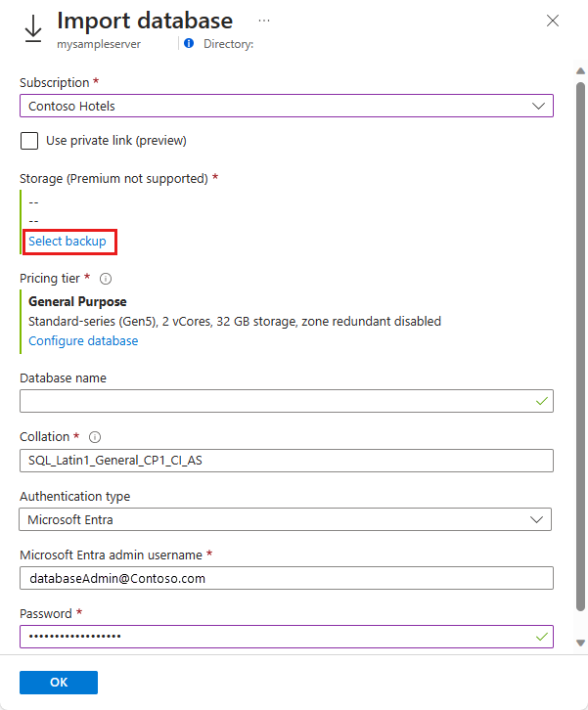The width and height of the screenshot is (588, 710).
Task: Open the Configure database link
Action: coord(83,341)
